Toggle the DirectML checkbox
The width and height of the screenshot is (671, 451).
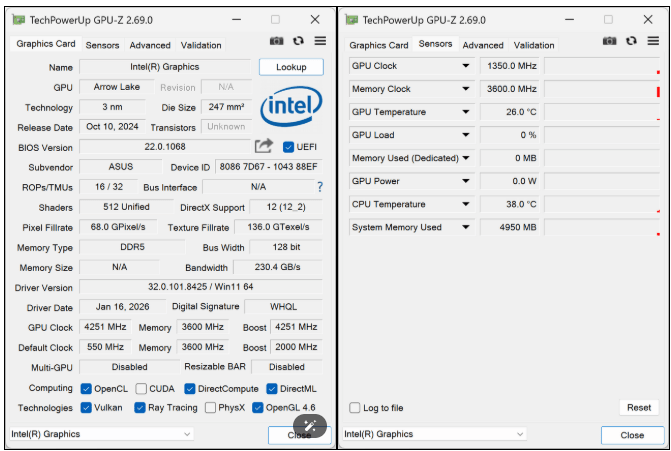[272, 389]
